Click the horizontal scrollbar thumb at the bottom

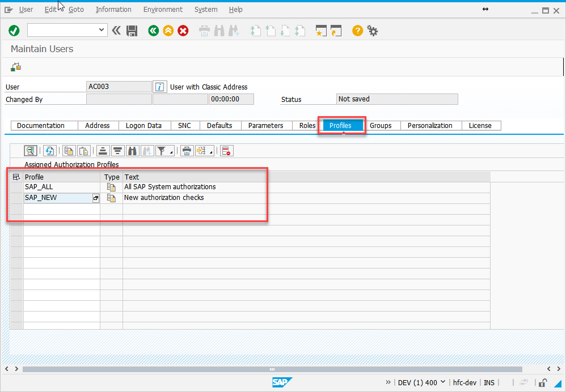272,369
